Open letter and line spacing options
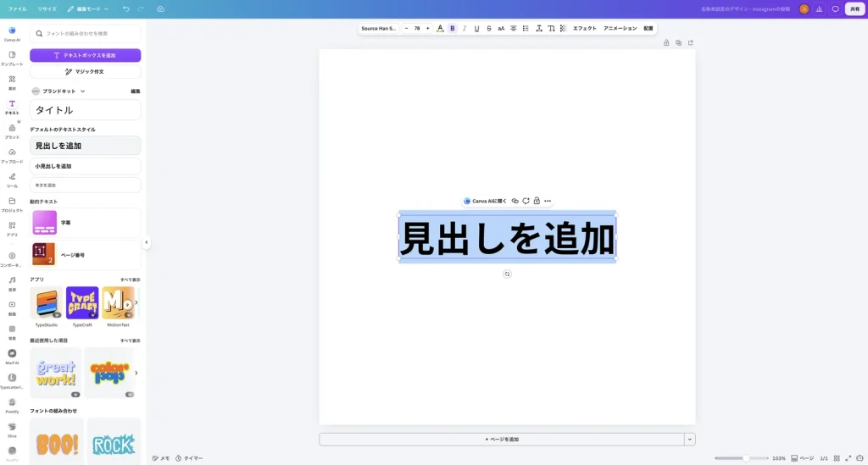868x465 pixels. pyautogui.click(x=538, y=28)
